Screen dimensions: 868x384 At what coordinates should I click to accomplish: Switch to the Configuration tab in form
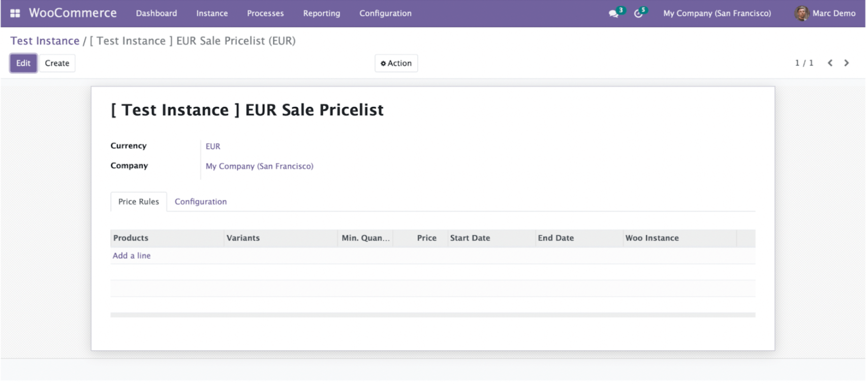pos(201,202)
